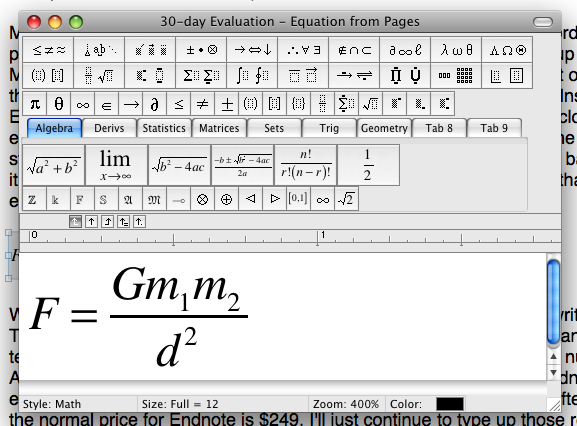This screenshot has height=426, width=577.
Task: Open the fraction and radical templates palette
Action: (99, 75)
